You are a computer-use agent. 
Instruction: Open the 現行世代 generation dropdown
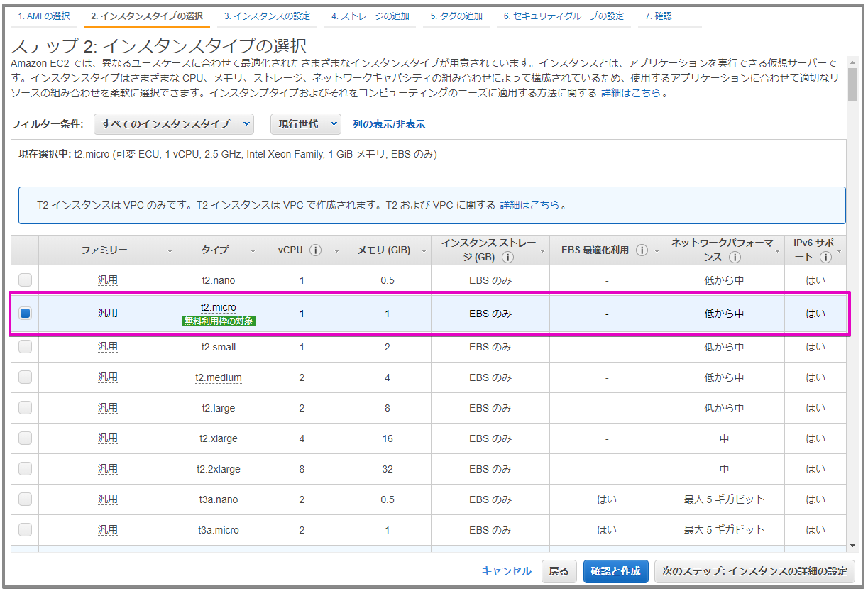tap(306, 124)
